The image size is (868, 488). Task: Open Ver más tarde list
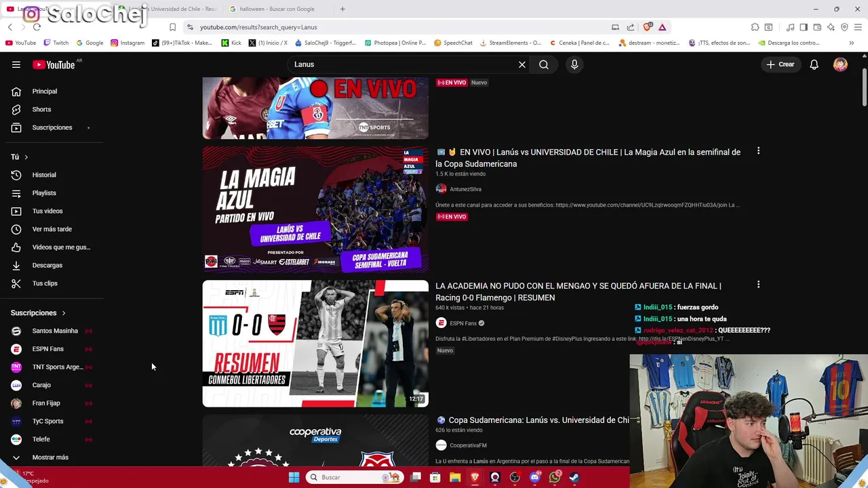coord(52,229)
